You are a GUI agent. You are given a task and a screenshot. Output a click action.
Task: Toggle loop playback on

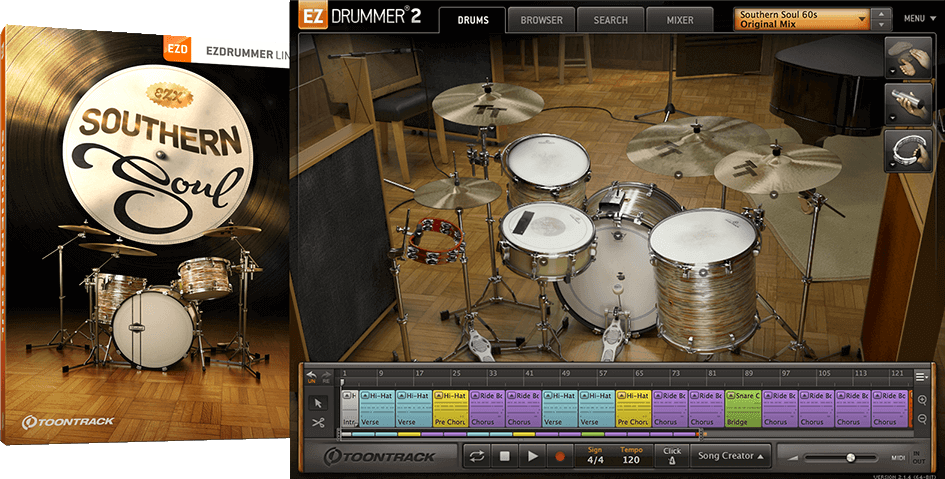(477, 457)
